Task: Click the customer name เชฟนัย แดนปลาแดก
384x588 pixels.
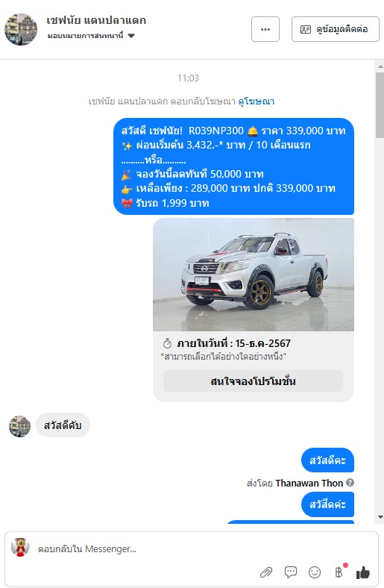Action: coord(96,20)
